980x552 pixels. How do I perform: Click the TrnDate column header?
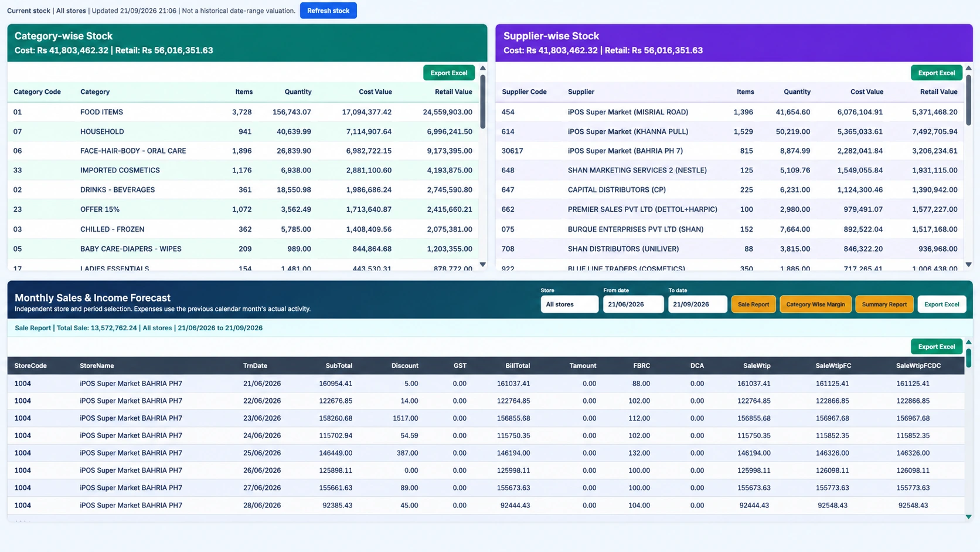(x=255, y=366)
